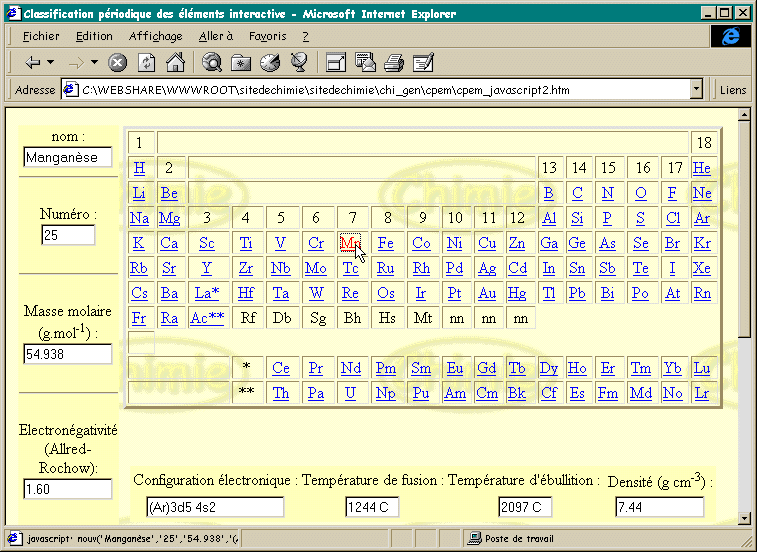The image size is (757, 552).
Task: Click the Mn manganese element link
Action: click(x=350, y=243)
